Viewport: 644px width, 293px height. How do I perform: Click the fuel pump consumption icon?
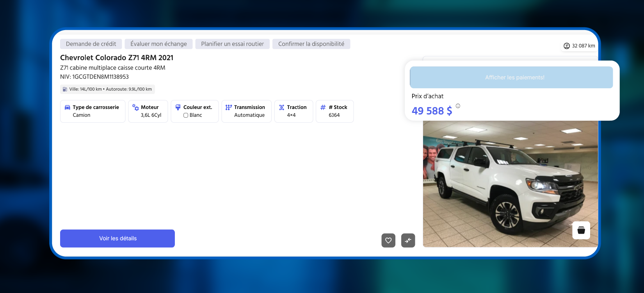(x=65, y=89)
